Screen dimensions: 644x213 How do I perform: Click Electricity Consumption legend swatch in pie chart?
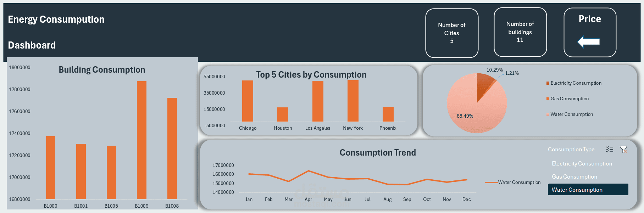(x=548, y=83)
